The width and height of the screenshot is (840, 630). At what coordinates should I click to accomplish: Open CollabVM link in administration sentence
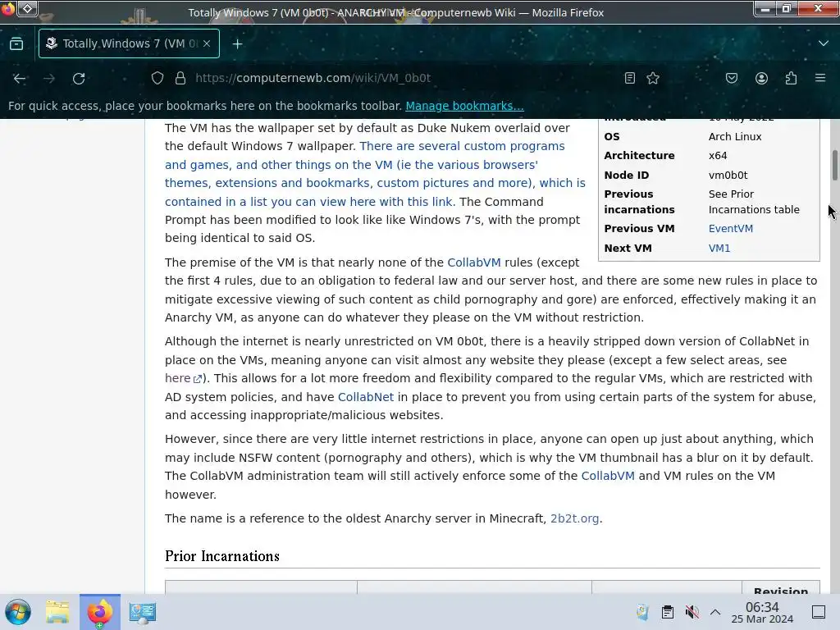coord(608,476)
